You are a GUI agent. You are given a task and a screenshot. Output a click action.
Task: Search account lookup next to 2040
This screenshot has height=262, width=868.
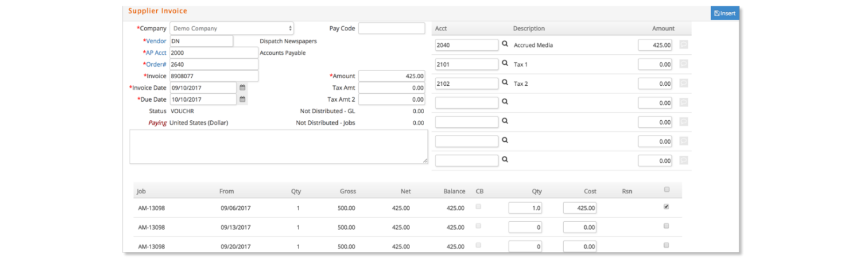(x=505, y=45)
